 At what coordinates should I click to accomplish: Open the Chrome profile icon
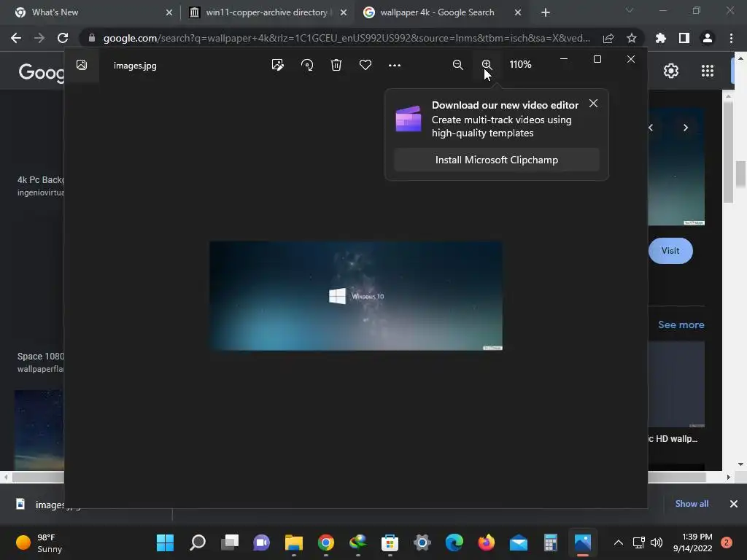point(708,38)
